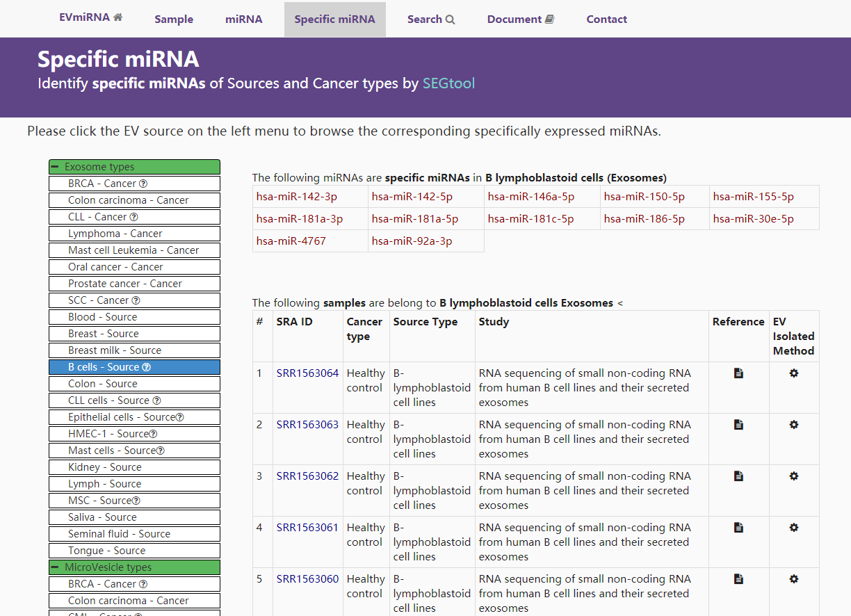The height and width of the screenshot is (616, 851).
Task: Select Blood - Source in the left menu
Action: [x=134, y=317]
